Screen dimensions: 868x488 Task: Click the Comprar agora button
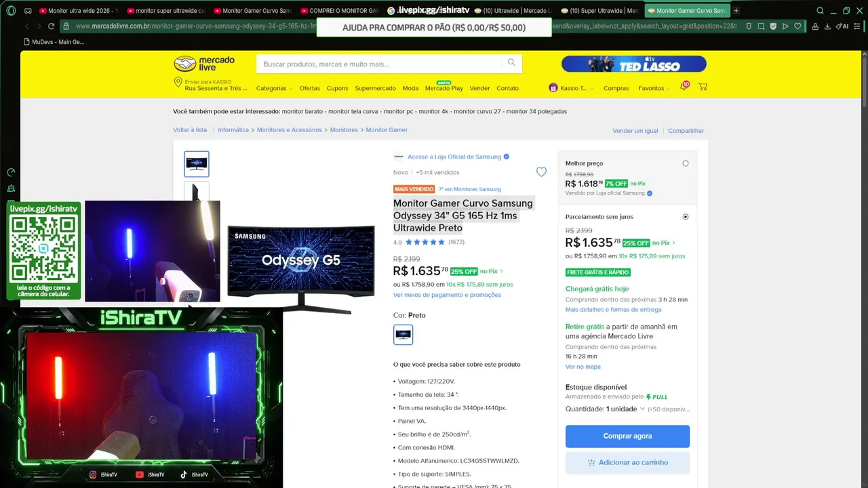click(x=627, y=436)
